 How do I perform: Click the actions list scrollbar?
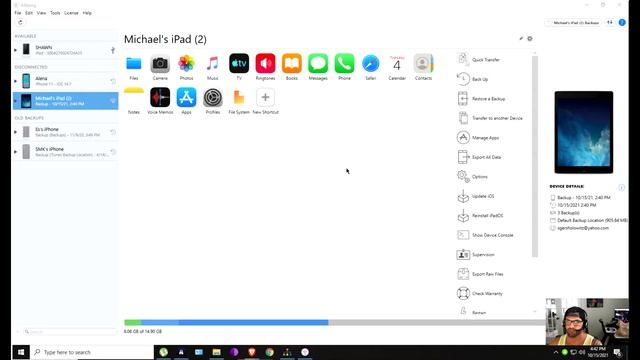[x=535, y=156]
